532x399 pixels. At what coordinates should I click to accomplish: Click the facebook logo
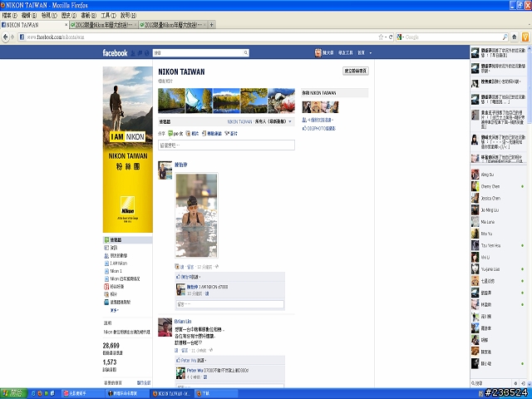pyautogui.click(x=115, y=53)
